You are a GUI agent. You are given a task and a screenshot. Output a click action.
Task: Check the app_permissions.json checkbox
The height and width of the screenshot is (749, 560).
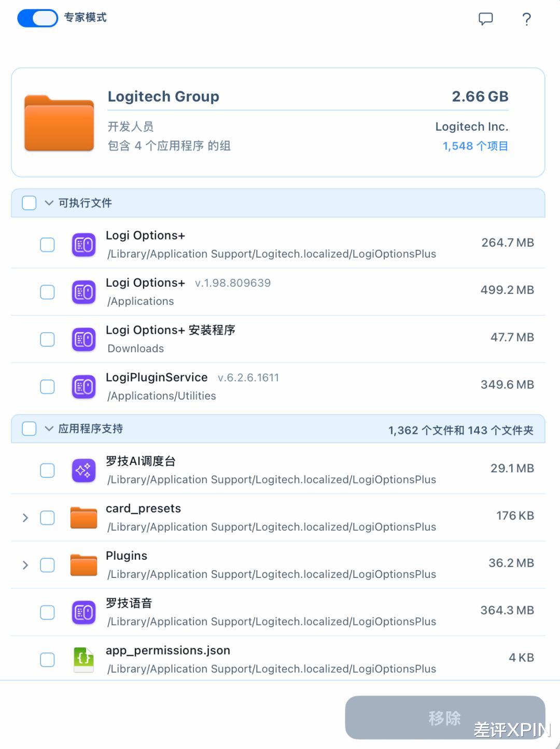click(x=47, y=659)
